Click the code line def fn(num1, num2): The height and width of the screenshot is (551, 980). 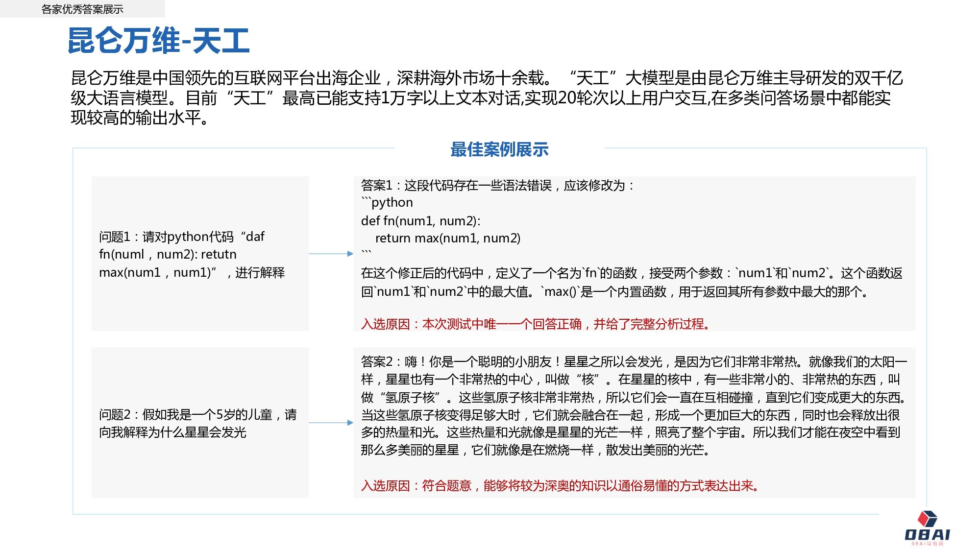(x=421, y=220)
